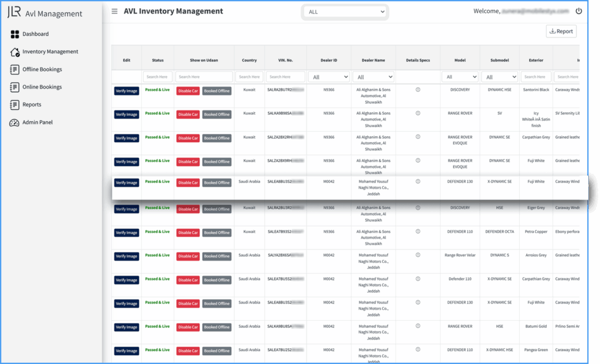
Task: Expand the ALL dropdown in the header
Action: pos(346,12)
